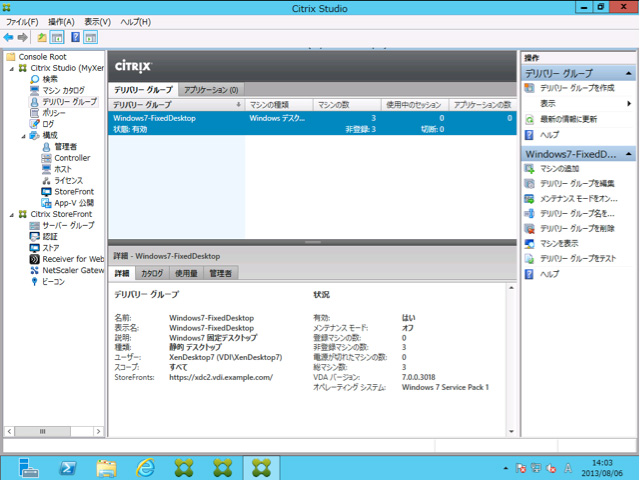Select 管理者 under 構成
Image resolution: width=640 pixels, height=480 pixels.
65,146
